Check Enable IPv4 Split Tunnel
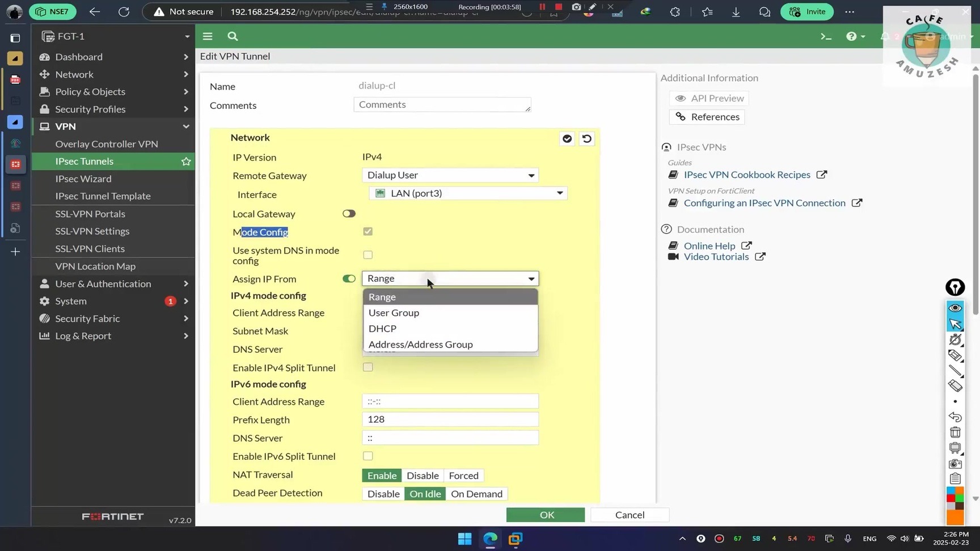The image size is (980, 551). pyautogui.click(x=368, y=367)
